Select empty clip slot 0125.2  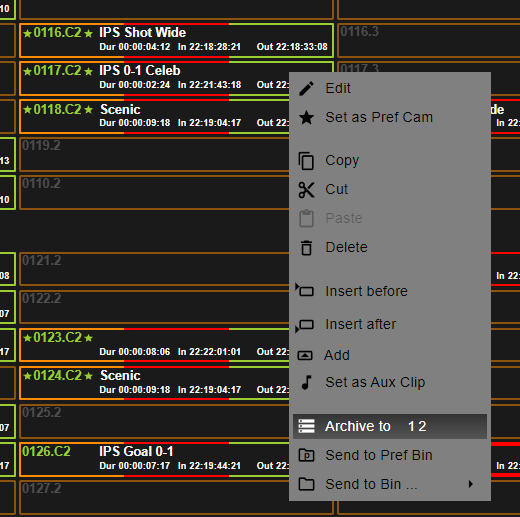coord(154,421)
